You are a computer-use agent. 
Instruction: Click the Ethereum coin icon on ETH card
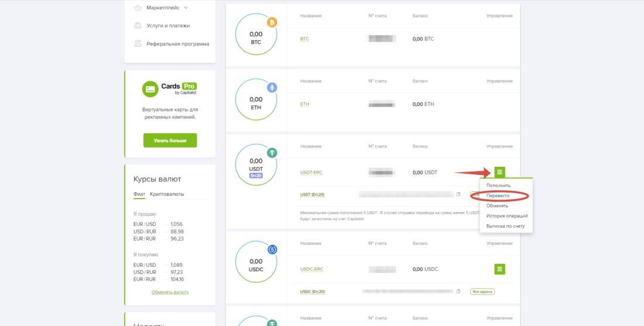(272, 87)
